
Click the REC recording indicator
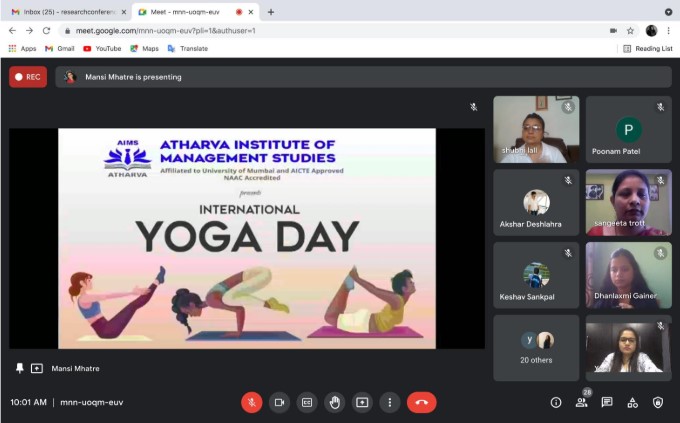pos(28,77)
